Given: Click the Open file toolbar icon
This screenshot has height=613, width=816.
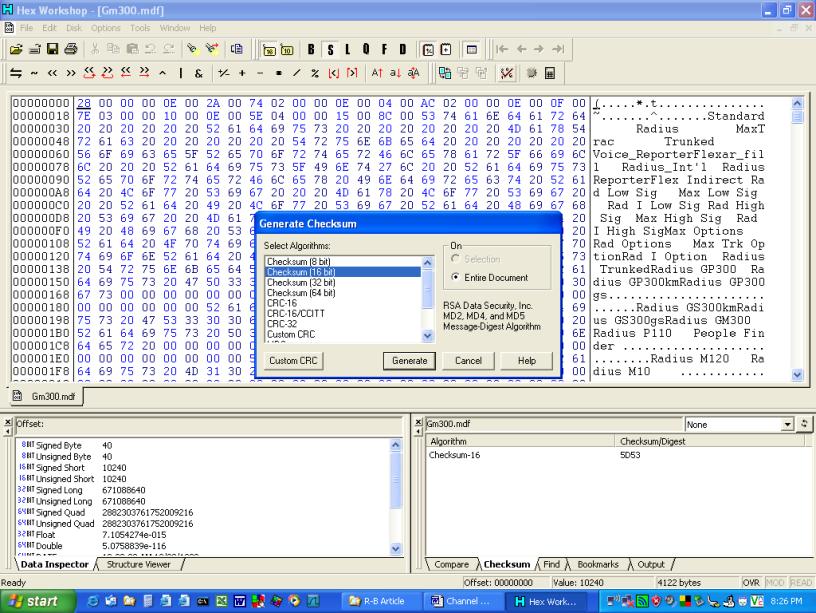Looking at the screenshot, I should pyautogui.click(x=16, y=49).
